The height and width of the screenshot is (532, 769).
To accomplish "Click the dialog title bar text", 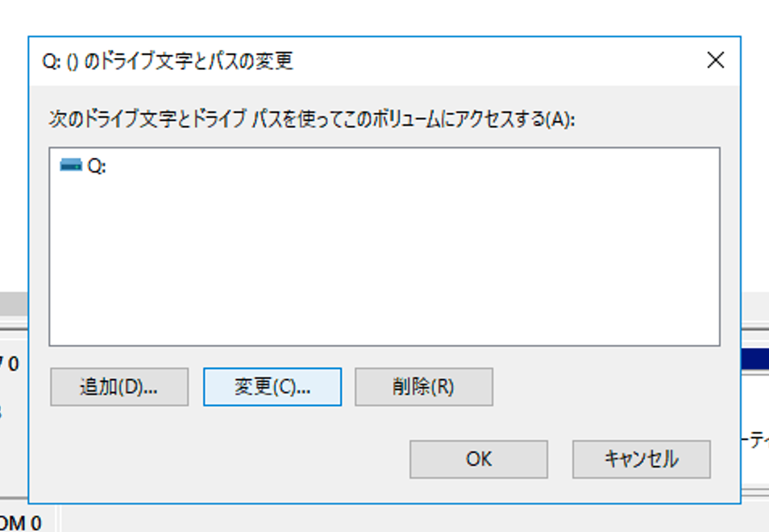I will pyautogui.click(x=168, y=61).
